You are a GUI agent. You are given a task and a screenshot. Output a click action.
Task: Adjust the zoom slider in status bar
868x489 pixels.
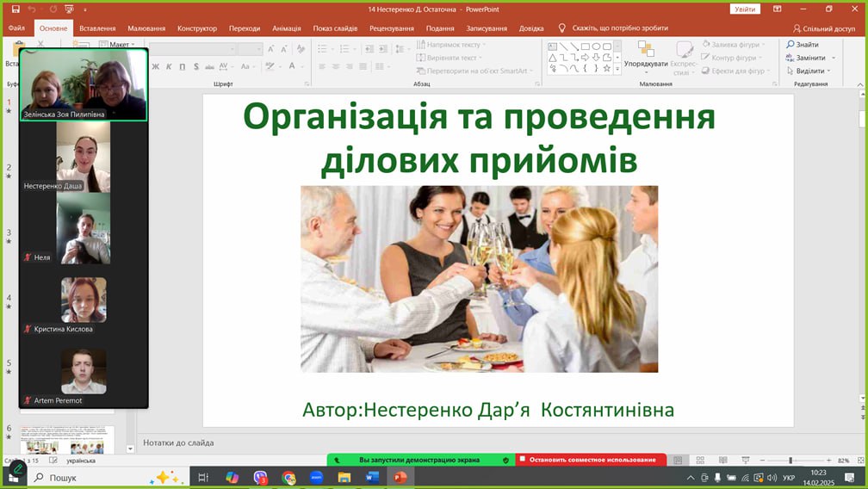click(x=790, y=461)
